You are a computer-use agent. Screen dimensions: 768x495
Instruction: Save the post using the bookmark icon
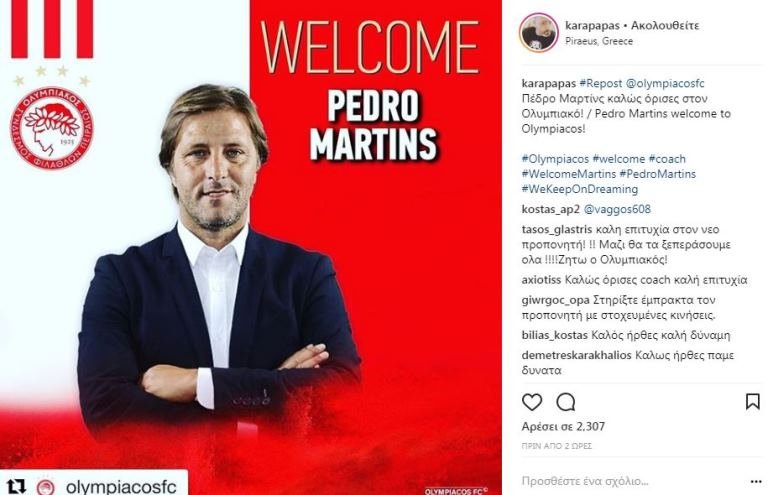coord(752,401)
